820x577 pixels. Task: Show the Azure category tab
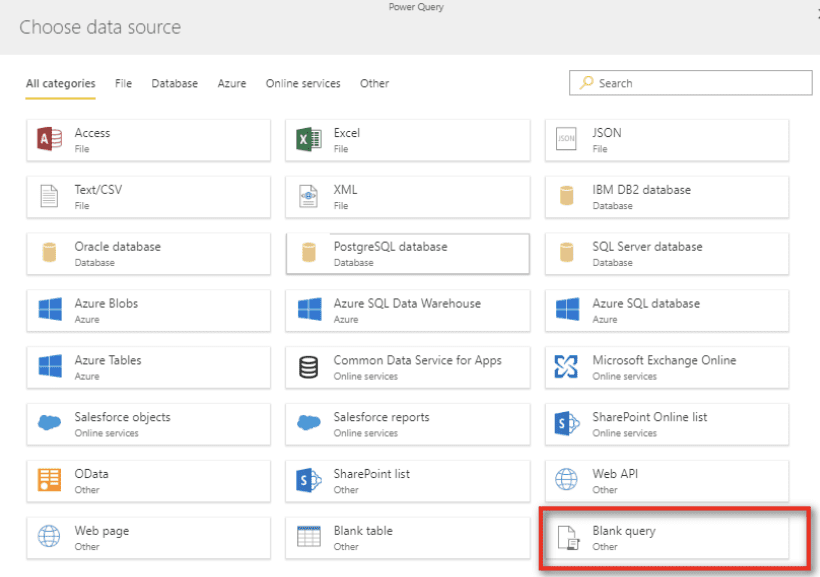point(231,84)
